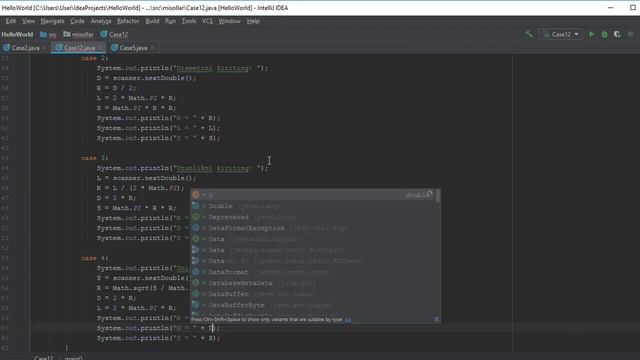Choose the D double variable suggestion

[313, 195]
